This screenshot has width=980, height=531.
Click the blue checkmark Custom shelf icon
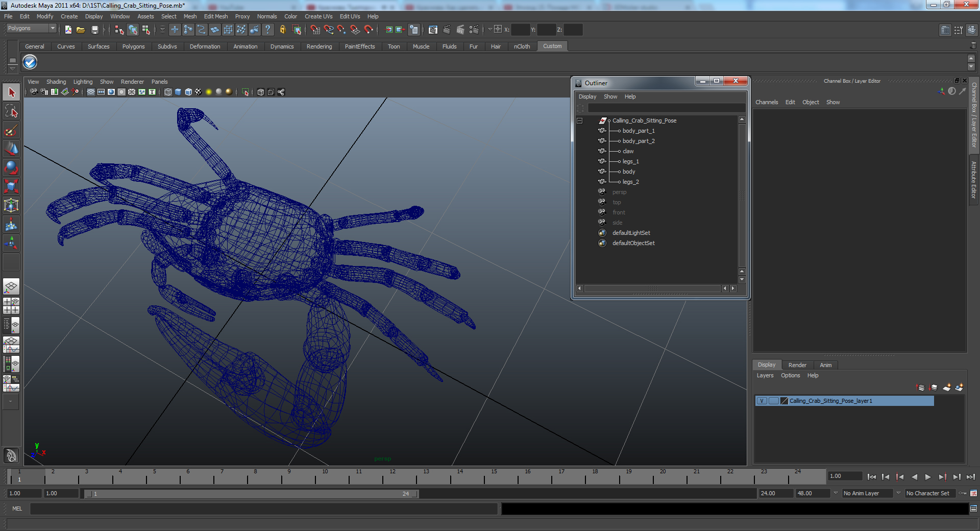[30, 62]
